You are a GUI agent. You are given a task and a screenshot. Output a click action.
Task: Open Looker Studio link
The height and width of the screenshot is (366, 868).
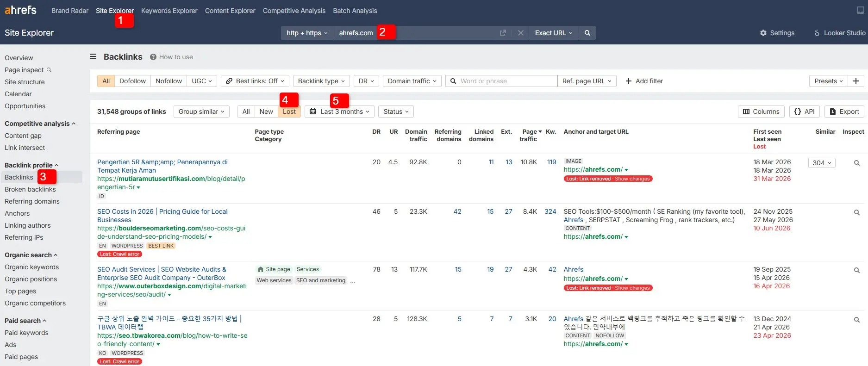point(840,33)
